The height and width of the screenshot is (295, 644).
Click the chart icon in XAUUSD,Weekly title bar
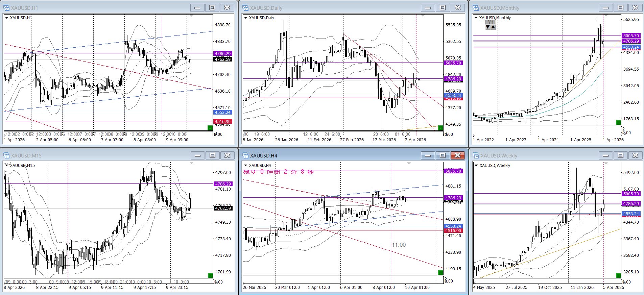pos(476,155)
